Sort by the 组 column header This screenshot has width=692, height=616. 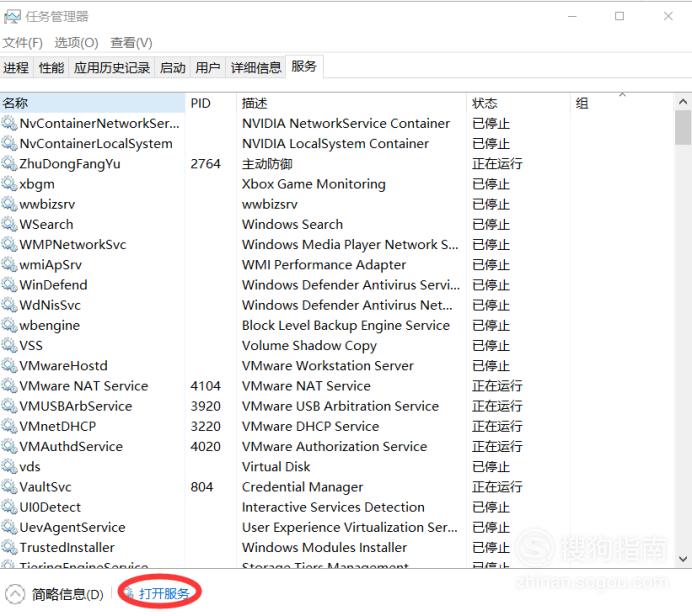[621, 103]
